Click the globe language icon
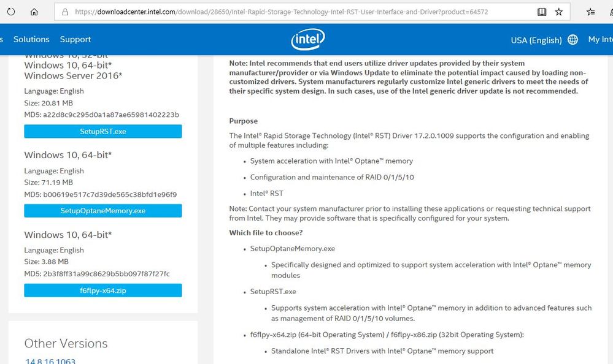The image size is (613, 364). point(573,40)
